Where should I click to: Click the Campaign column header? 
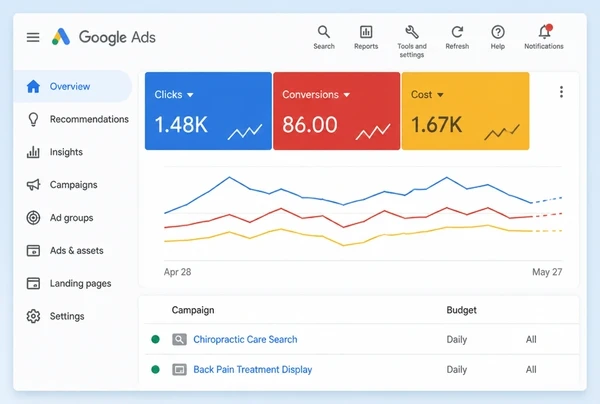click(193, 310)
